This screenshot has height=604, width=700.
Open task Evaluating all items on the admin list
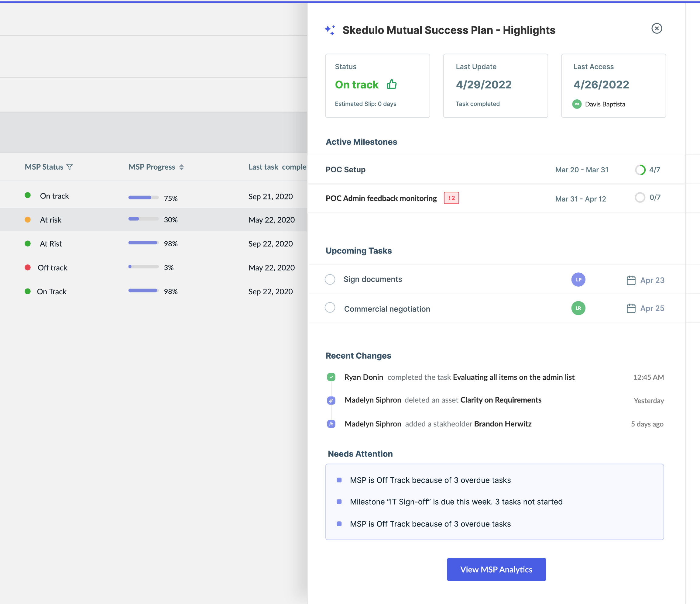coord(513,377)
